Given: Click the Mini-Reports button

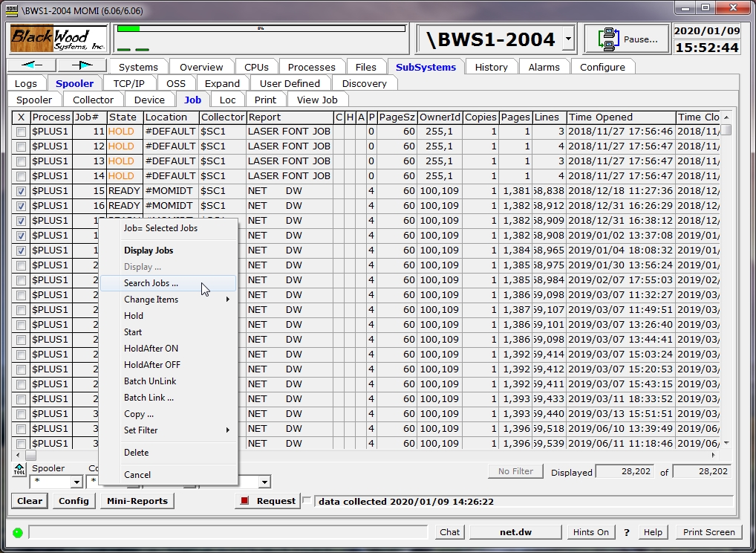Looking at the screenshot, I should 137,501.
